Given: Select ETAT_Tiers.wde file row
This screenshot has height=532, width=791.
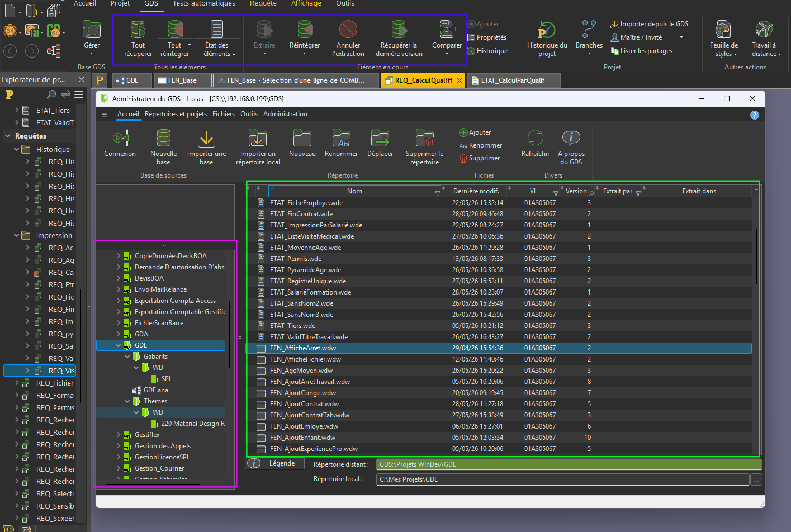Looking at the screenshot, I should point(499,326).
